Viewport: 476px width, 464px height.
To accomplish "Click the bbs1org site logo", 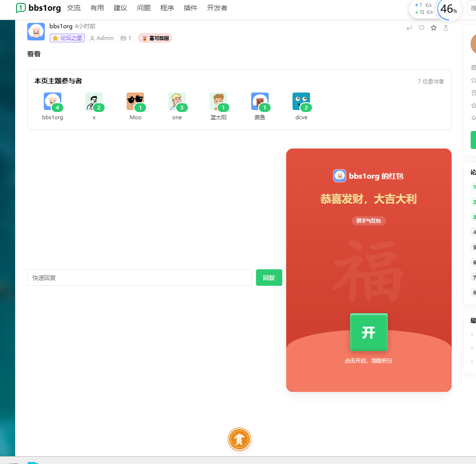I will point(38,8).
